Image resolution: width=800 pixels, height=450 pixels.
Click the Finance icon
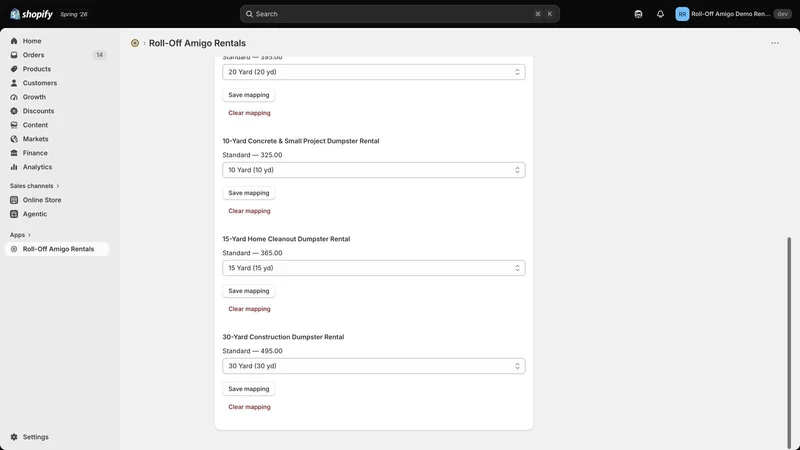[x=14, y=153]
